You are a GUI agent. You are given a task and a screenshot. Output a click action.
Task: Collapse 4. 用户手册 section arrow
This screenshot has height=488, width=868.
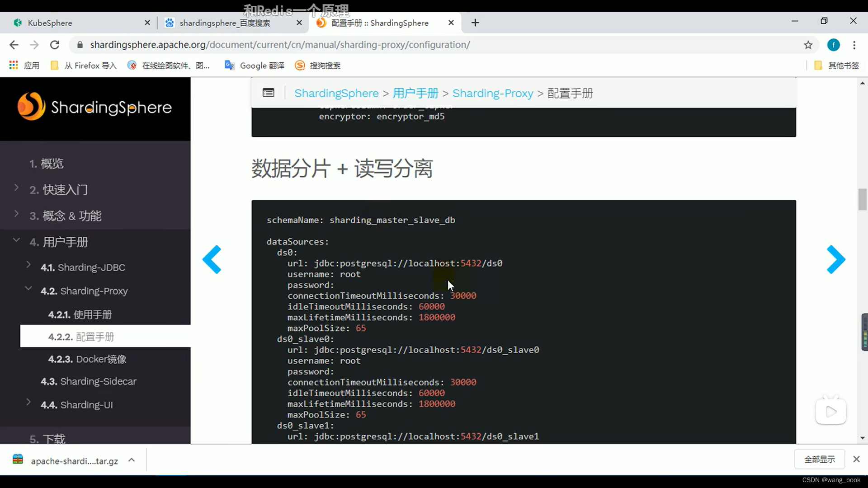16,240
